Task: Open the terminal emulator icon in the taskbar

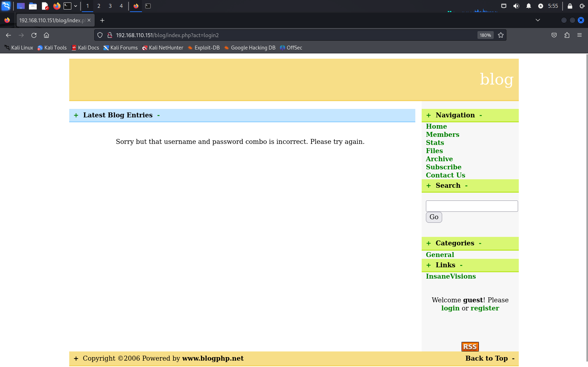Action: click(x=67, y=6)
